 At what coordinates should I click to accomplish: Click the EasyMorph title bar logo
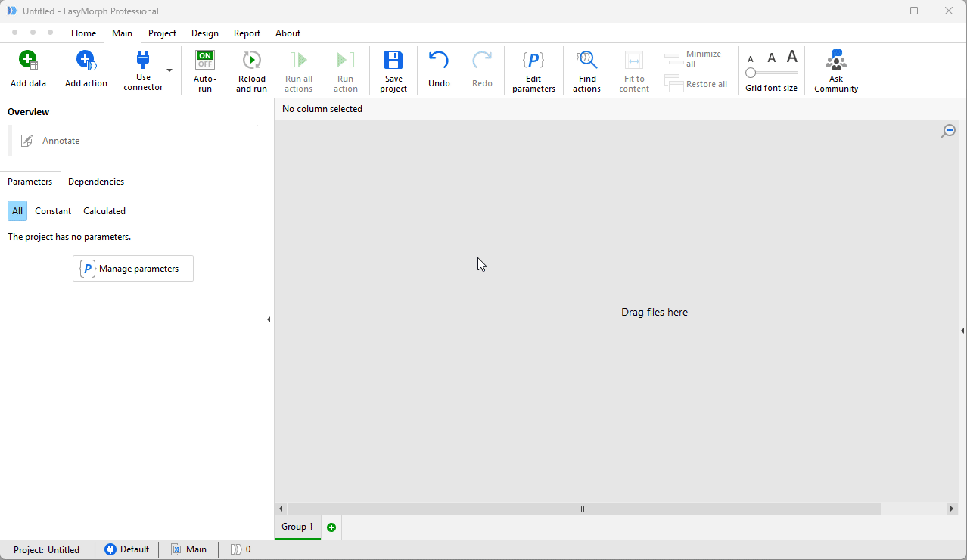pos(12,11)
